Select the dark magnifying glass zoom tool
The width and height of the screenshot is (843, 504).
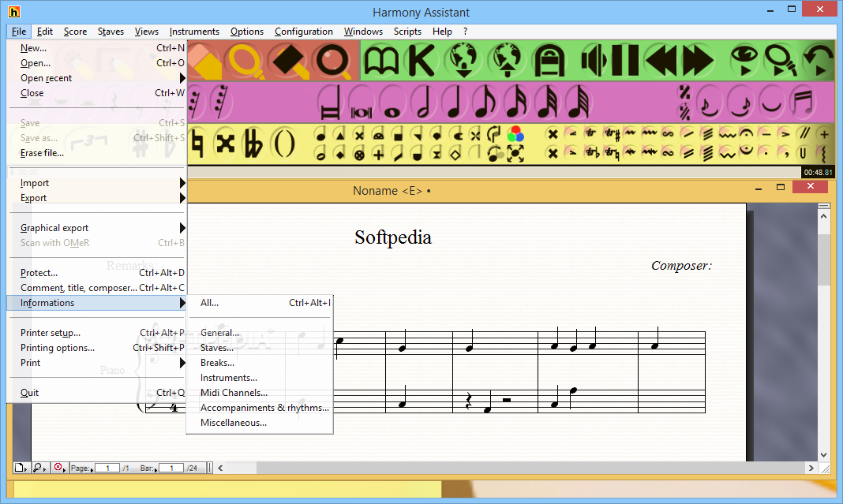pyautogui.click(x=333, y=61)
